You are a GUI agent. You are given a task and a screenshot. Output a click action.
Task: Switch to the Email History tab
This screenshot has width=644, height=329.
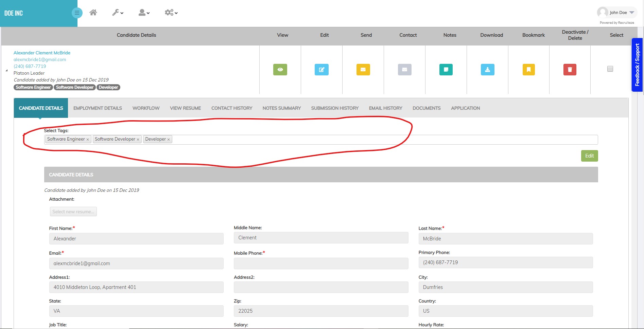[385, 108]
